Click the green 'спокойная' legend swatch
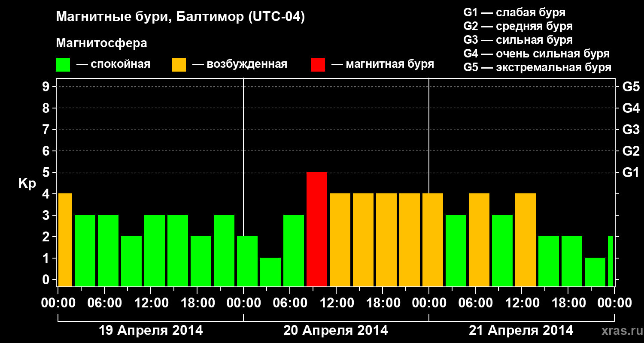This screenshot has width=644, height=343. point(63,65)
